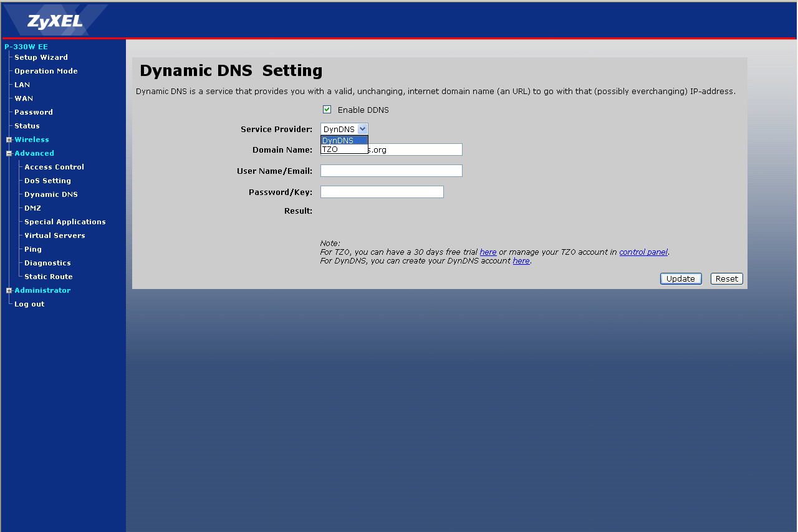Open the TZO free trial 'here' link
The height and width of the screenshot is (532, 798).
(x=488, y=252)
